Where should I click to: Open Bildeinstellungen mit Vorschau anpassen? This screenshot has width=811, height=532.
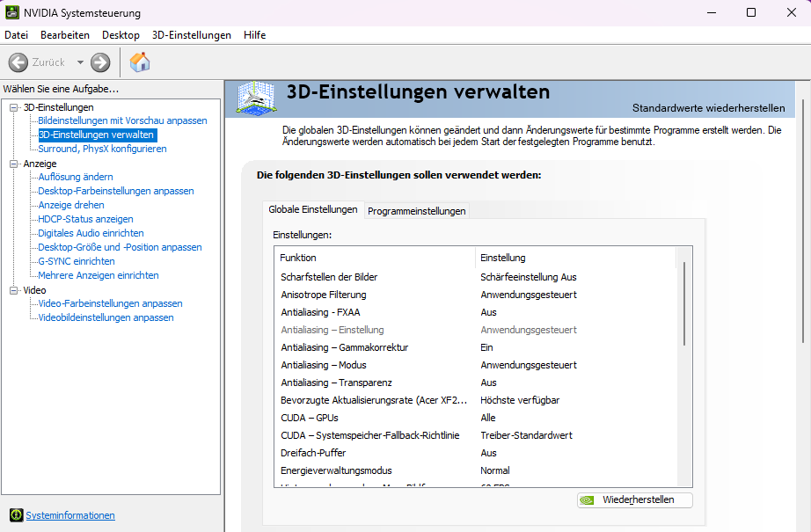click(122, 120)
